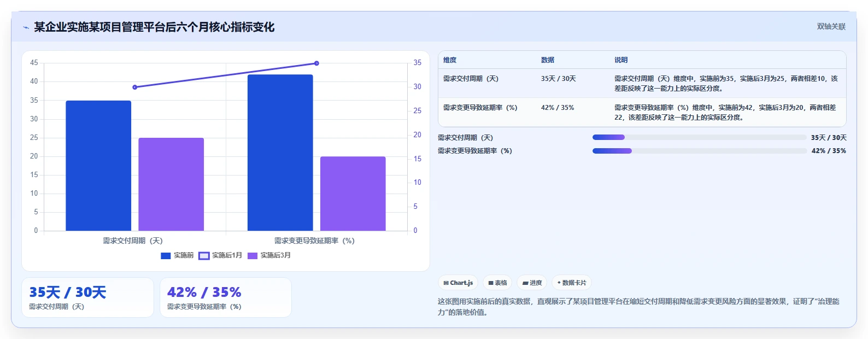
Task: Click the 需求变更导致延期率 progress bar
Action: click(x=700, y=151)
